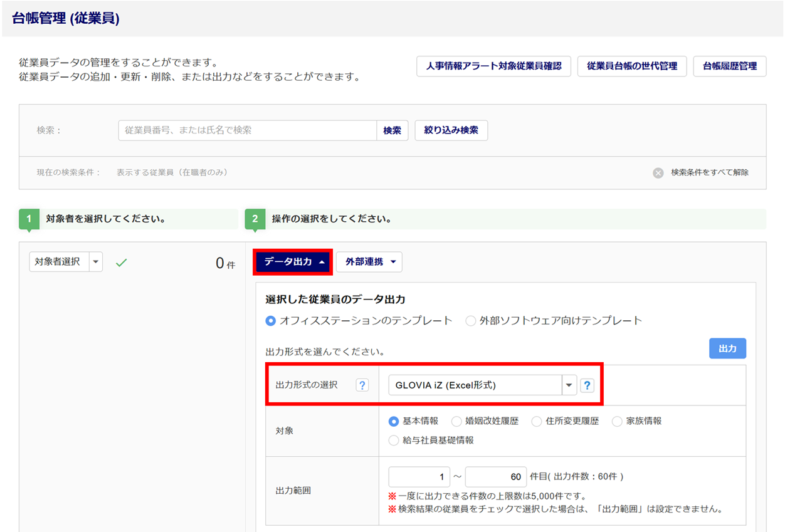Click output range start field showing 1
Viewport: 785px width, 532px height.
(419, 477)
